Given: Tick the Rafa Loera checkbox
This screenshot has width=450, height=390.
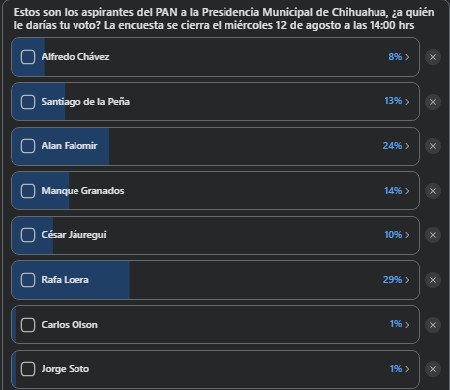Looking at the screenshot, I should pyautogui.click(x=28, y=280).
